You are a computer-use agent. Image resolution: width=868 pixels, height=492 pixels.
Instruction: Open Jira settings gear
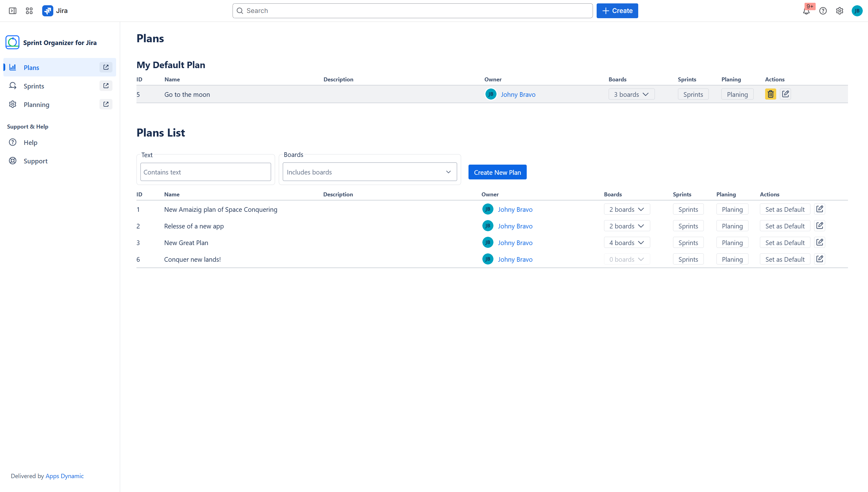pyautogui.click(x=839, y=11)
